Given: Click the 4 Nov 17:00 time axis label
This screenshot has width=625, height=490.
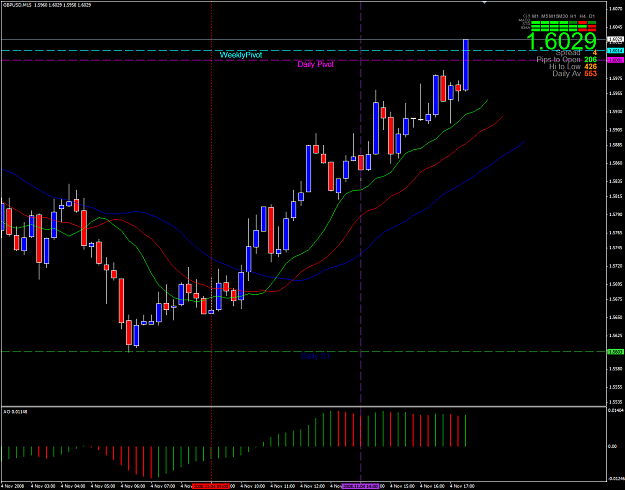Looking at the screenshot, I should (x=462, y=486).
